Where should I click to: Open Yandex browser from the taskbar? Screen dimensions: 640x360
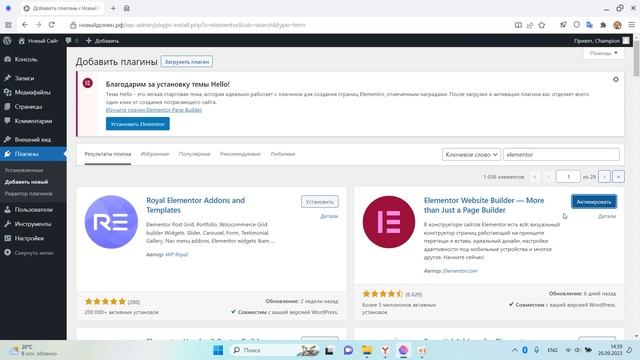(x=385, y=350)
